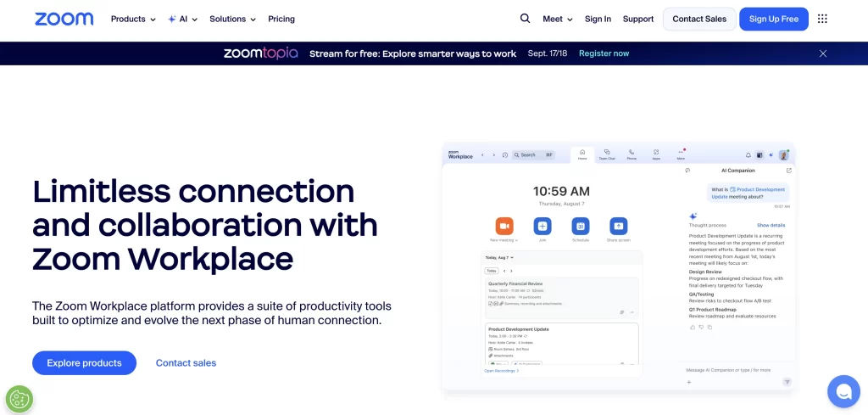Click the forward arrow in Workplace preview header
This screenshot has height=415, width=868.
pyautogui.click(x=494, y=155)
